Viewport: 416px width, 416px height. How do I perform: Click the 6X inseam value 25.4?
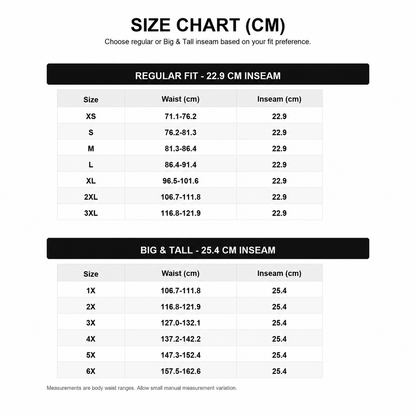click(279, 371)
